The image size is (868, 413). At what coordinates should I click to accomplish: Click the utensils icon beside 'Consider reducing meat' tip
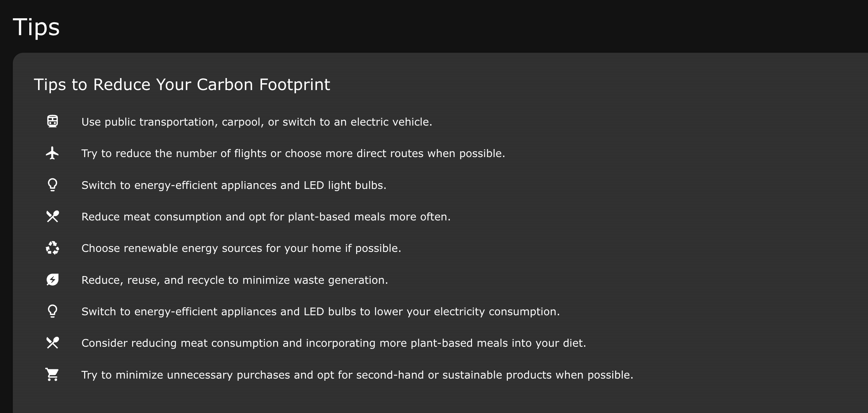[52, 343]
